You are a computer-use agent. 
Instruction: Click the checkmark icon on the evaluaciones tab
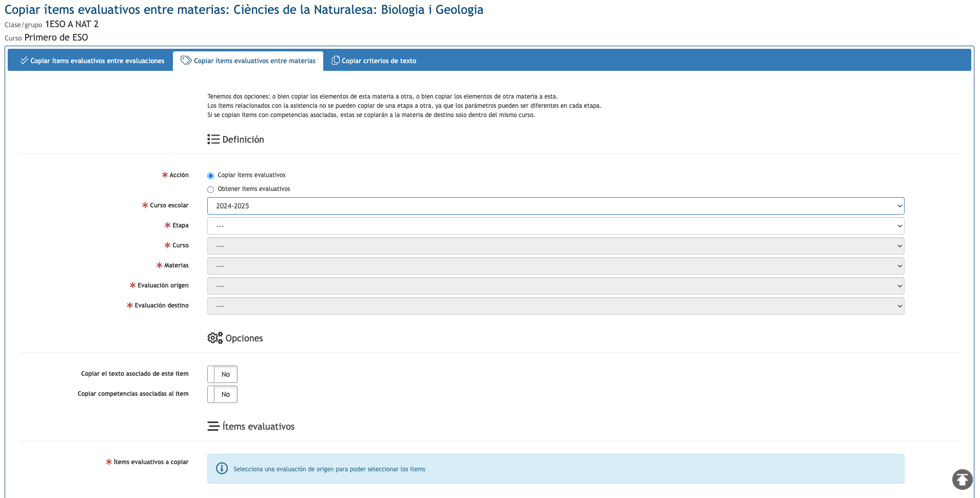point(24,61)
